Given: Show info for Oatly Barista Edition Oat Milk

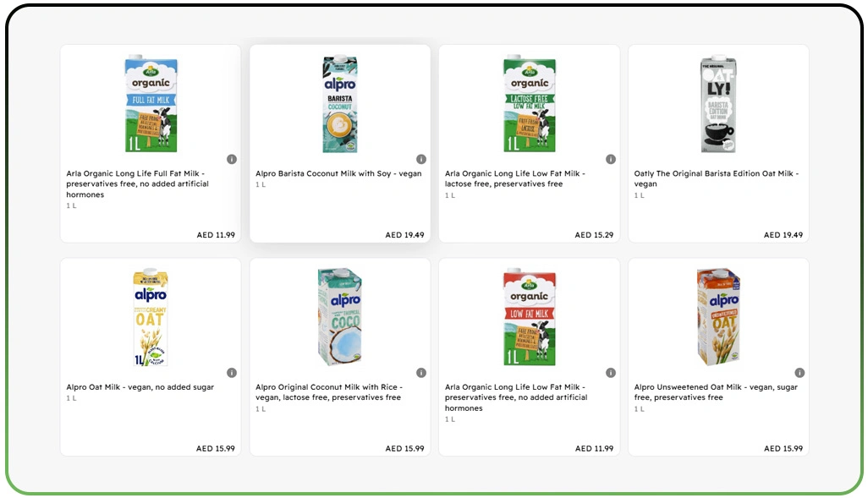Looking at the screenshot, I should point(800,159).
